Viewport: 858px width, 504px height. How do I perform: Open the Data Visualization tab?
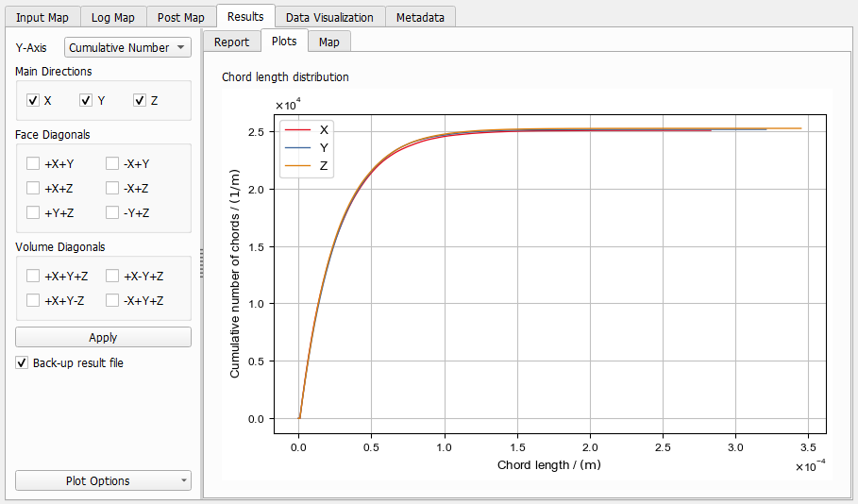pos(329,18)
